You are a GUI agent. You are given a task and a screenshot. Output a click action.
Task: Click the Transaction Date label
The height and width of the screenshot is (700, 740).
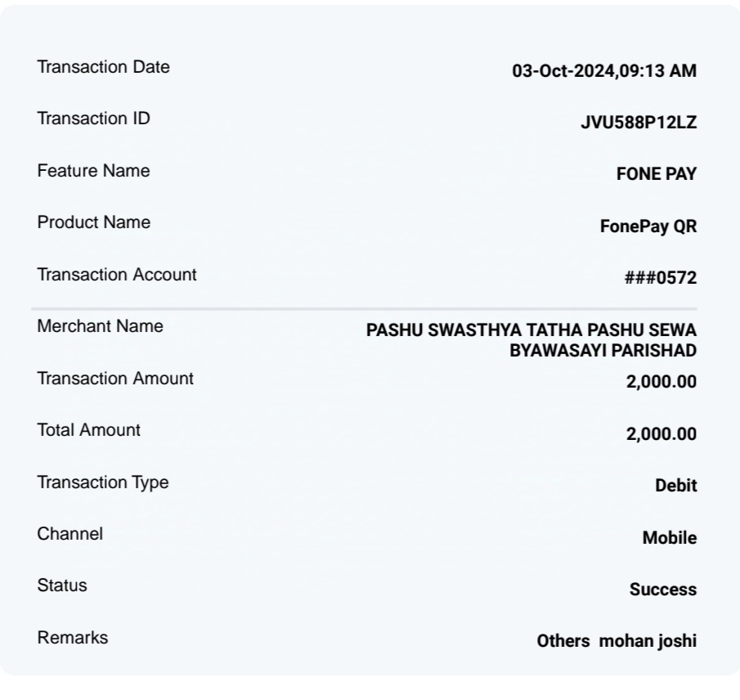tap(103, 67)
